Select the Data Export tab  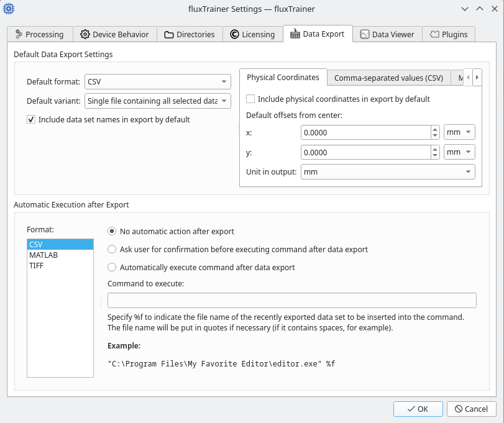(x=318, y=34)
